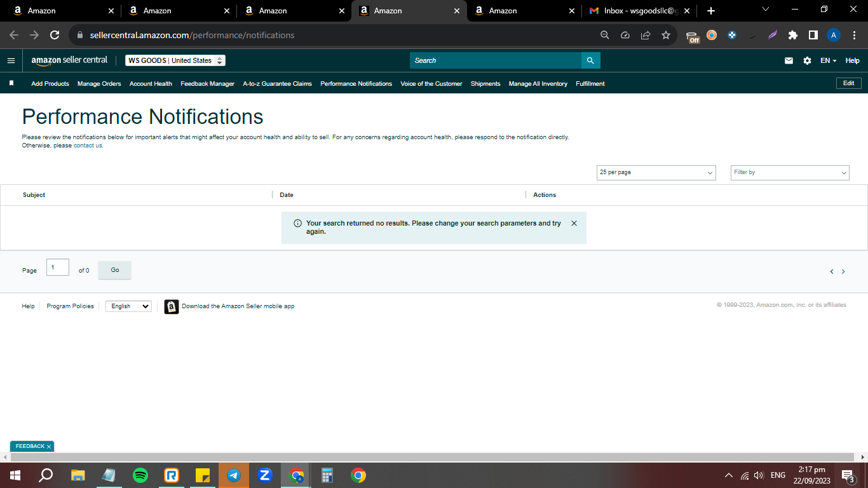Switch to the Gmail Inbox tab

click(x=640, y=11)
